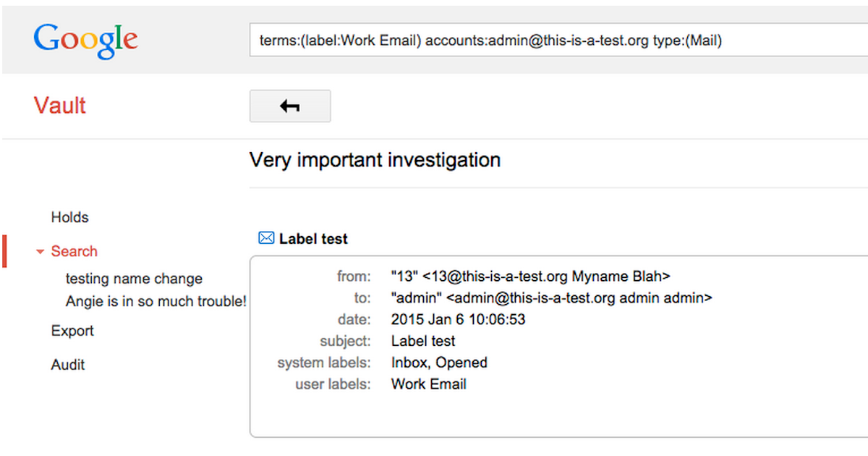Focus the search query input field
Screen dimensions: 868x456
tap(557, 41)
